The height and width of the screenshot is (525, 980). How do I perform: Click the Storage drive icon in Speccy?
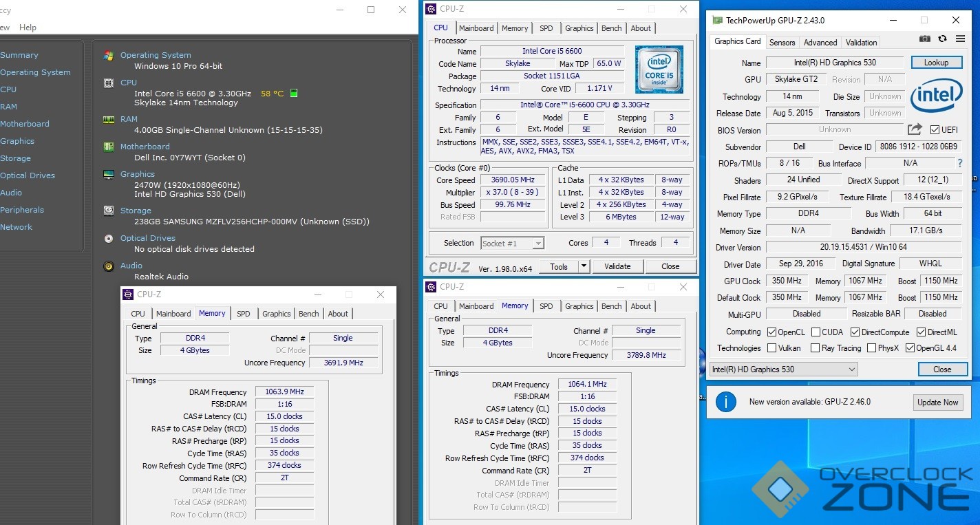(109, 211)
